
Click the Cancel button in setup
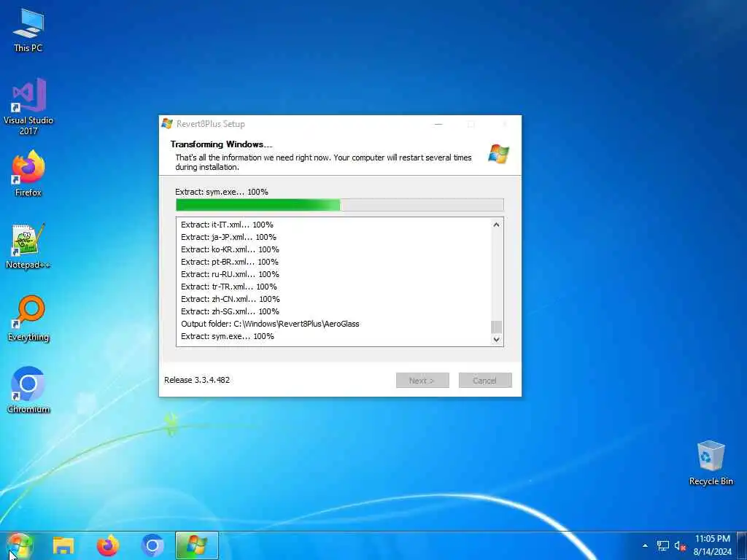485,381
